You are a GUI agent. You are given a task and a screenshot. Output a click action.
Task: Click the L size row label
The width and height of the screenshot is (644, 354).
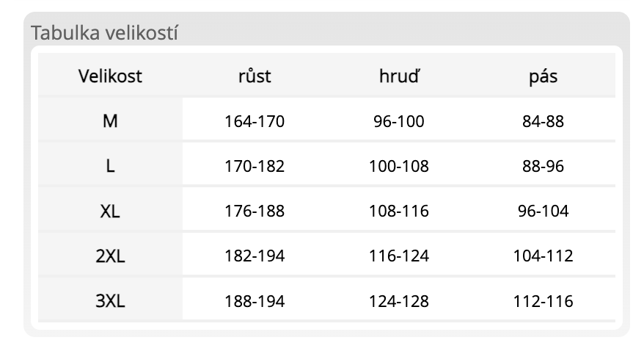tap(110, 166)
